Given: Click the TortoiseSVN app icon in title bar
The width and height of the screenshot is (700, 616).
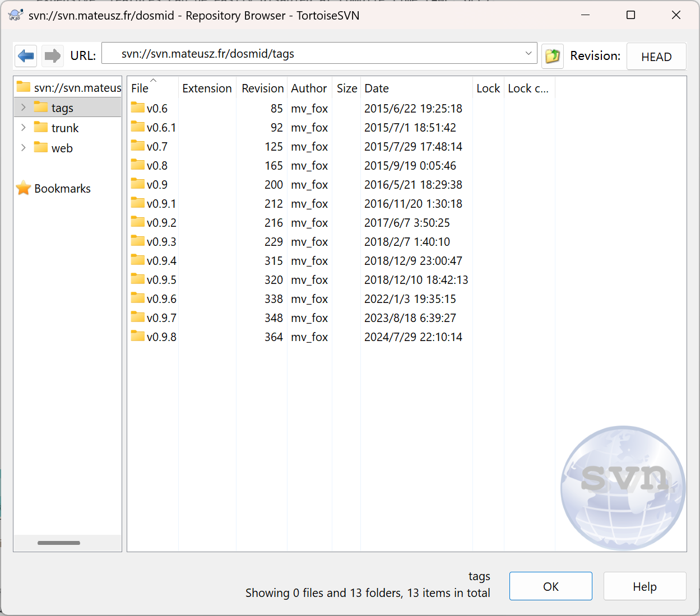Looking at the screenshot, I should click(16, 15).
